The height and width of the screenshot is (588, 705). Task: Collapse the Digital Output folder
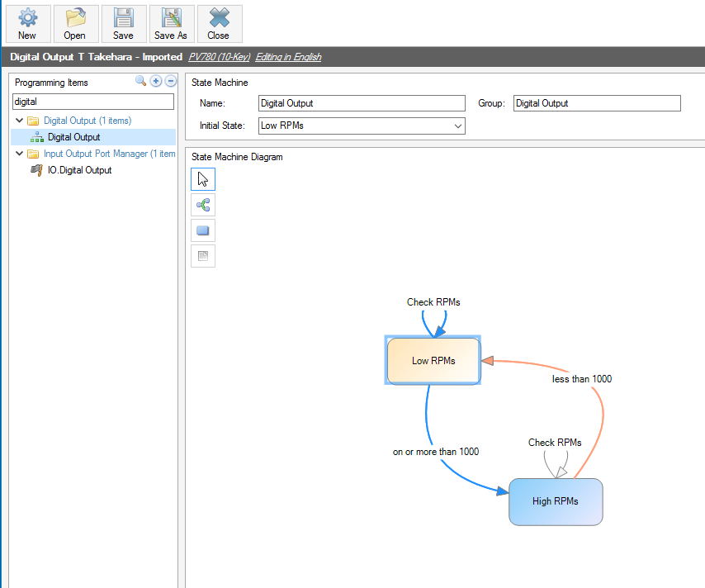[20, 121]
